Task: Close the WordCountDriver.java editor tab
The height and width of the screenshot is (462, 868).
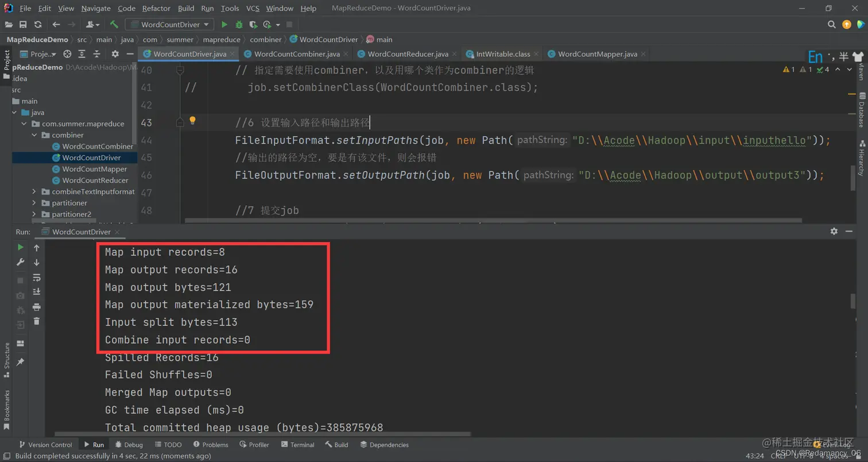Action: (232, 54)
